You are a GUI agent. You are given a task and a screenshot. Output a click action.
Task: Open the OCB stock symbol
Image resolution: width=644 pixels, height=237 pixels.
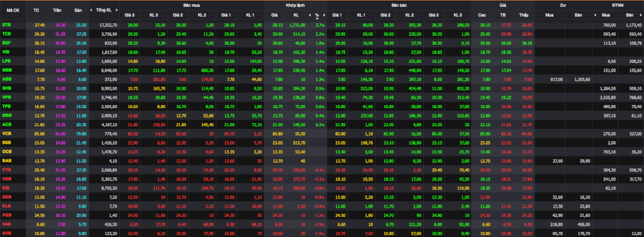pyautogui.click(x=6, y=152)
